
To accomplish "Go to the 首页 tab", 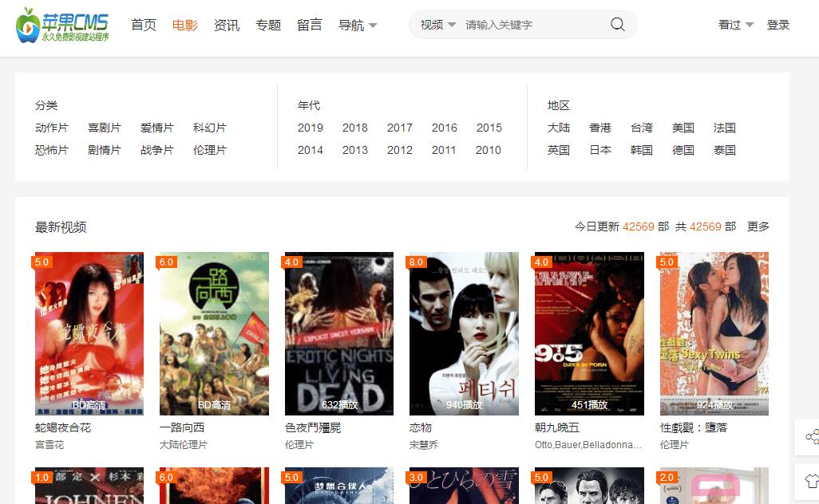I will 144,26.
